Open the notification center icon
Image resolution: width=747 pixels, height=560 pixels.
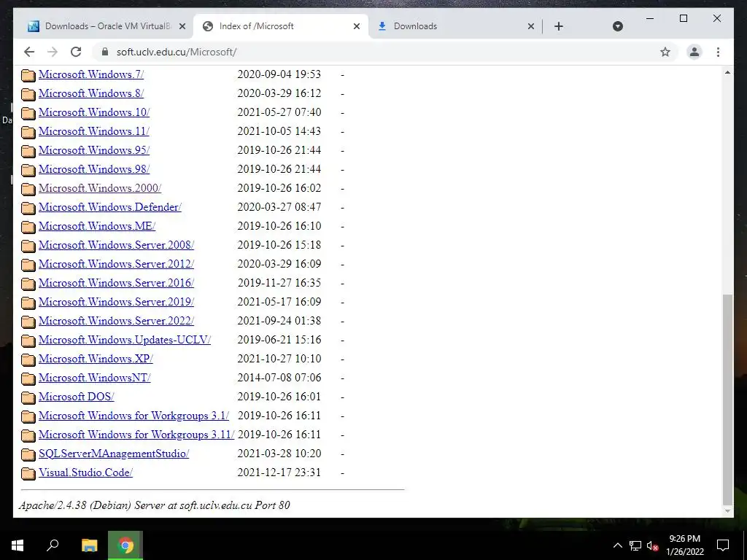tap(723, 545)
